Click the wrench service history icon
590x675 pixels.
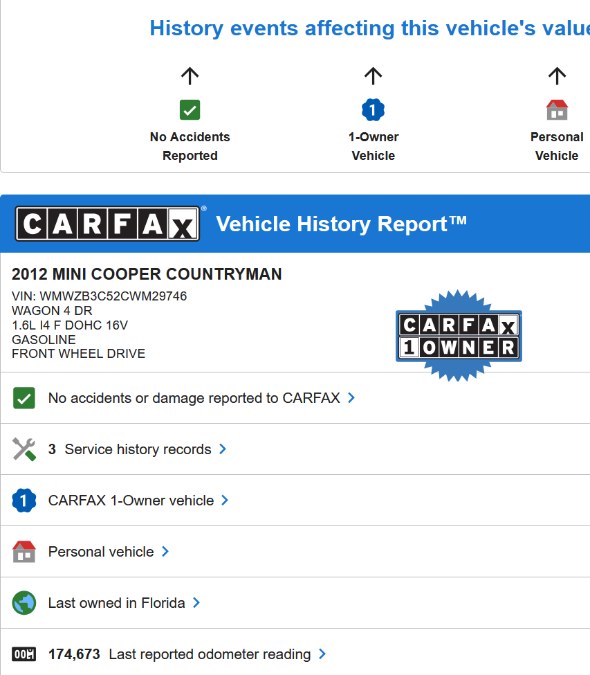[24, 449]
